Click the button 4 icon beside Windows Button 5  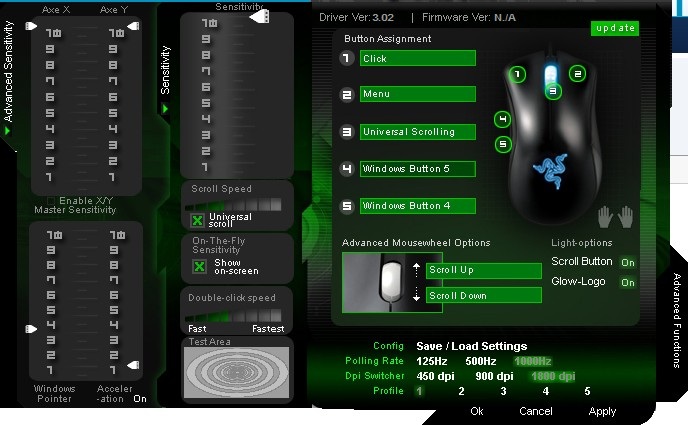tap(347, 169)
